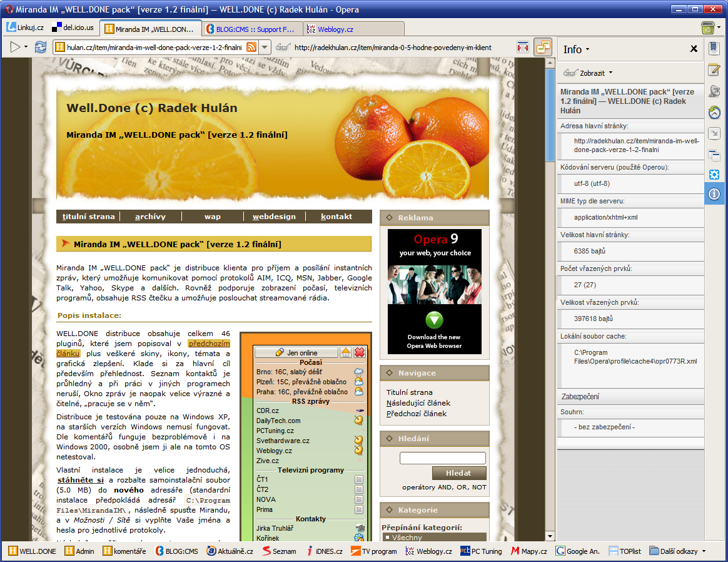728x562 pixels.
Task: Open dropdown arrow beside closed-tabs trash
Action: click(x=719, y=28)
